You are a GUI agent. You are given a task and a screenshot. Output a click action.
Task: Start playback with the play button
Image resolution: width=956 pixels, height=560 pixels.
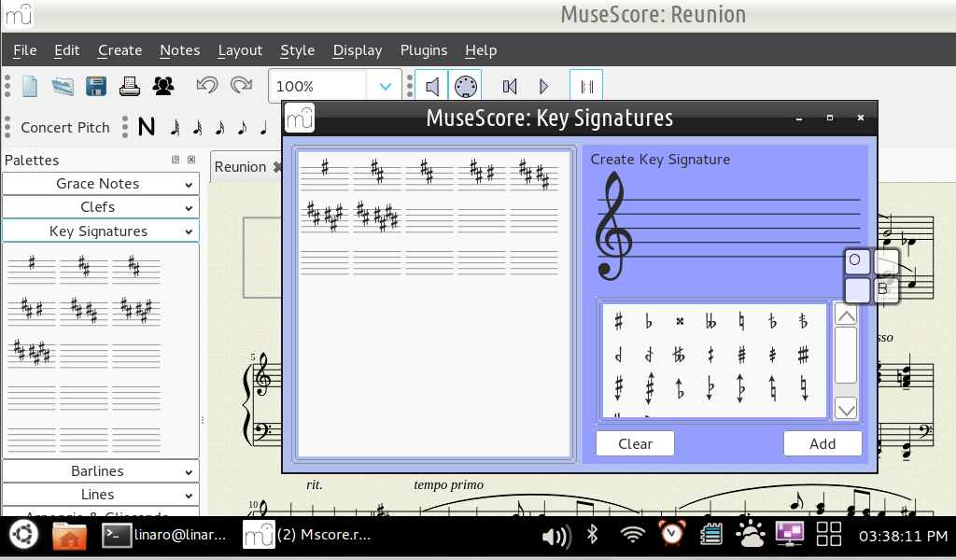(x=543, y=87)
